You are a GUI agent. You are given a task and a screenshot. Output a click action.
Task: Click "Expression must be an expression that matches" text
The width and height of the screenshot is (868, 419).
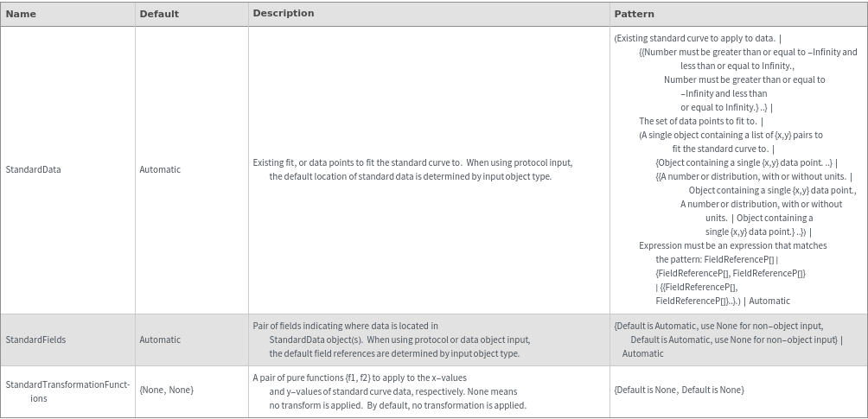732,245
